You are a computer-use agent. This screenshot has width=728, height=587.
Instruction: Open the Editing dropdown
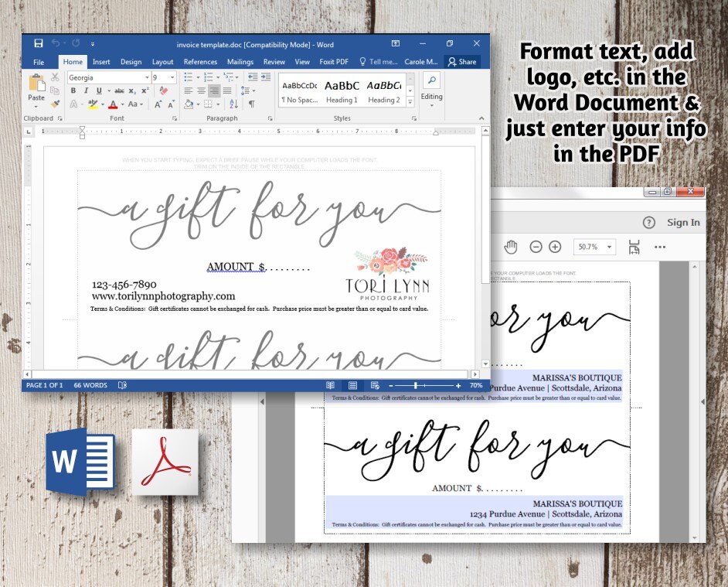(431, 92)
